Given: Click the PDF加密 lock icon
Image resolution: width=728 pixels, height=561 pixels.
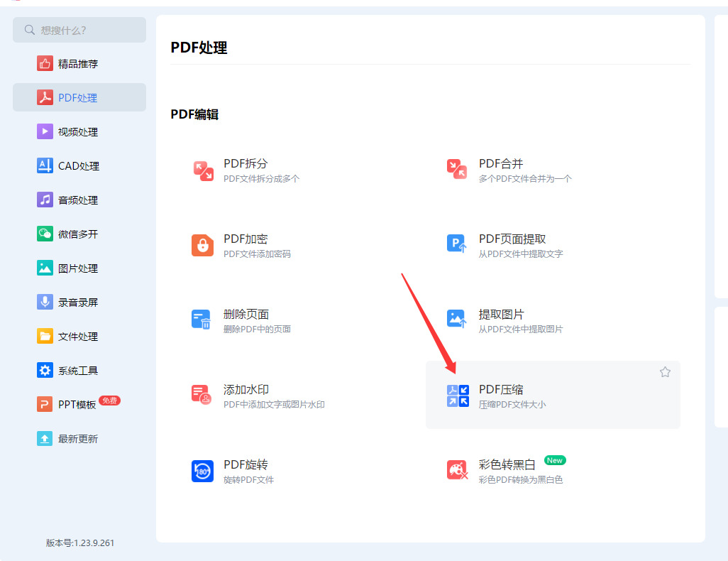Looking at the screenshot, I should [x=202, y=246].
